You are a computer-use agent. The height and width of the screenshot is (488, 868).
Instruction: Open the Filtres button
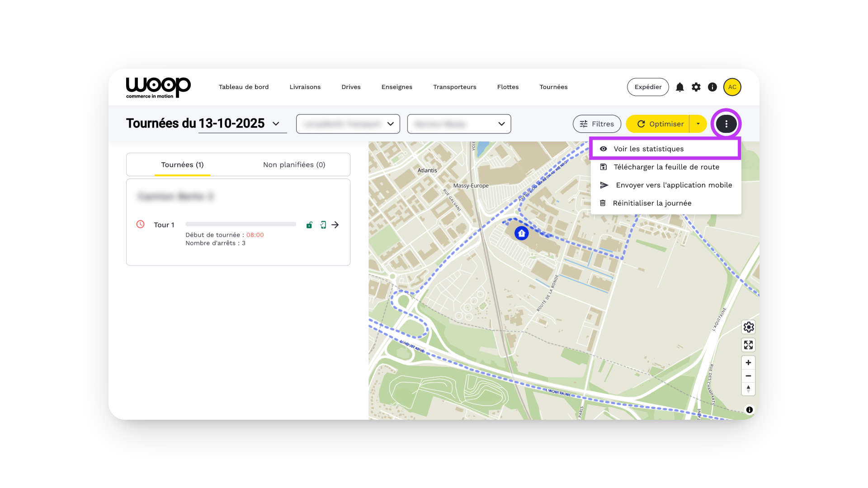click(x=597, y=124)
